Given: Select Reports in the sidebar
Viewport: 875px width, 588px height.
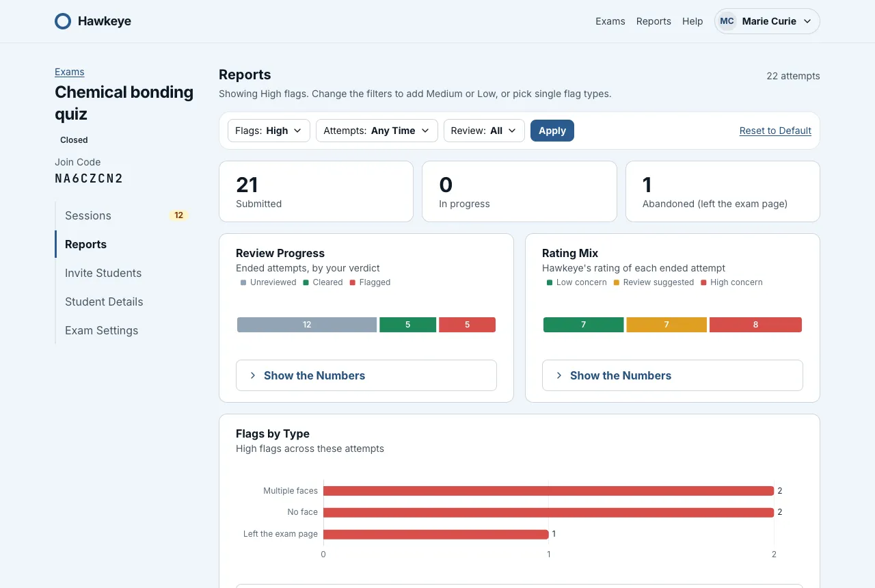Looking at the screenshot, I should click(x=124, y=244).
